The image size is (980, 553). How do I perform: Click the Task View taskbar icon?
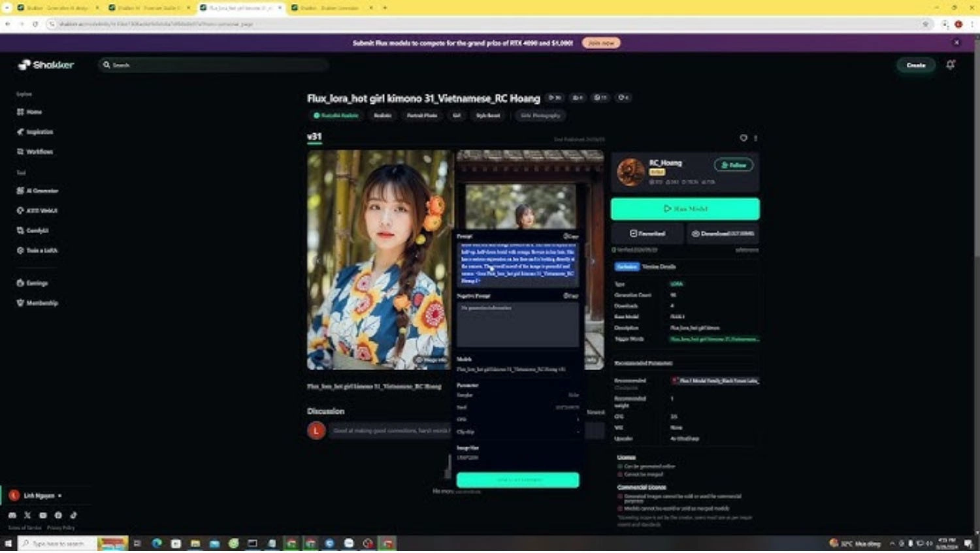click(x=137, y=543)
